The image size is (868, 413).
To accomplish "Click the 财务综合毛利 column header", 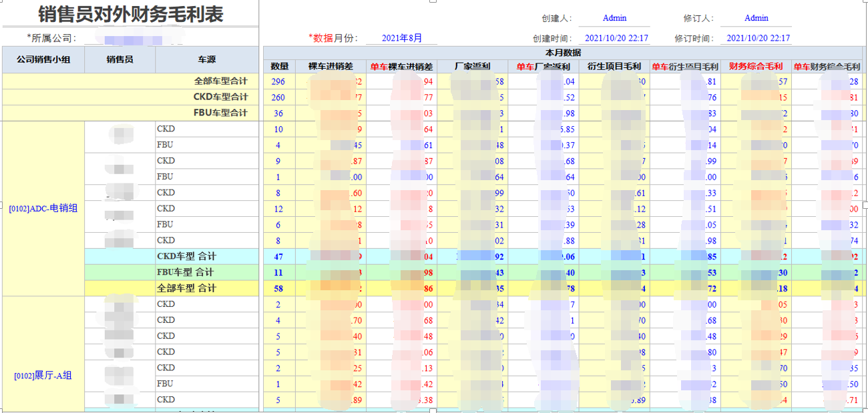I will 755,66.
